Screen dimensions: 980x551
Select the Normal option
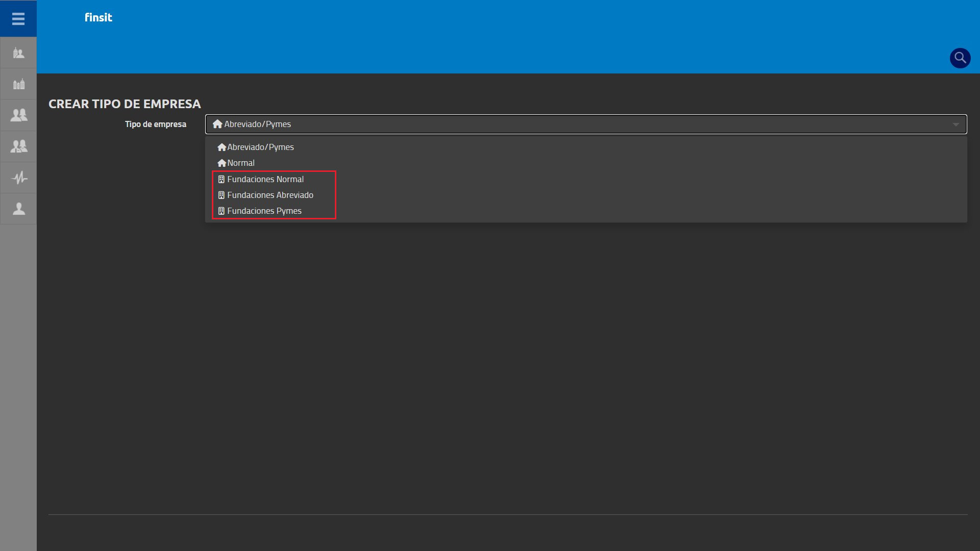[586, 163]
